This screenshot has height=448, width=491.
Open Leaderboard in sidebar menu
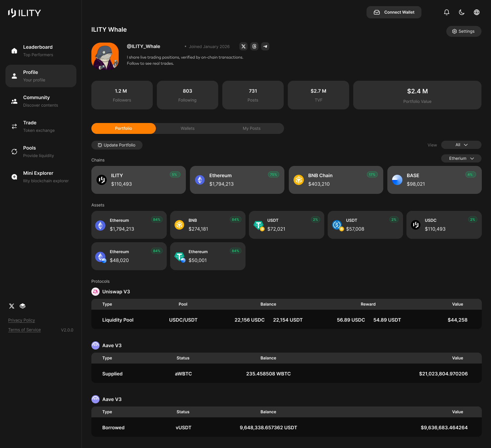(x=41, y=51)
